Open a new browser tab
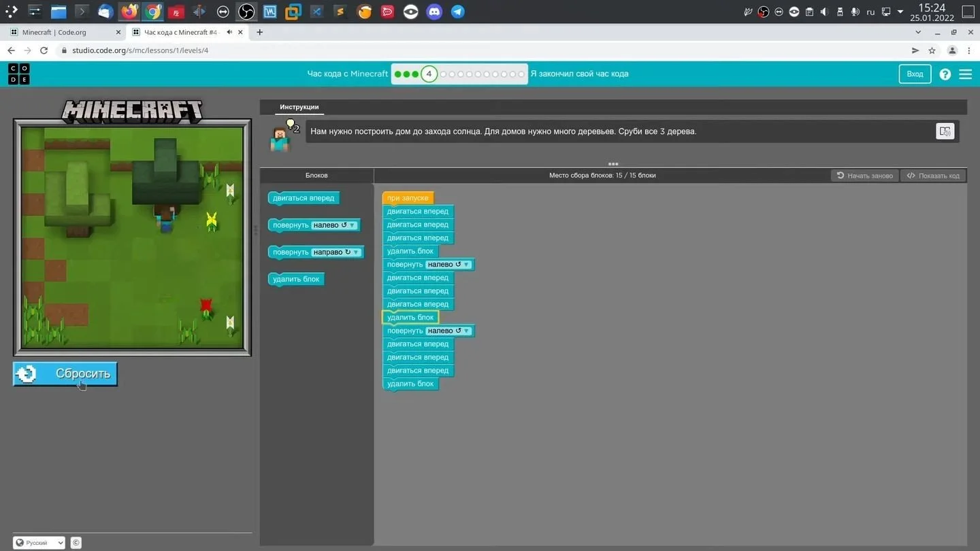 pyautogui.click(x=259, y=32)
